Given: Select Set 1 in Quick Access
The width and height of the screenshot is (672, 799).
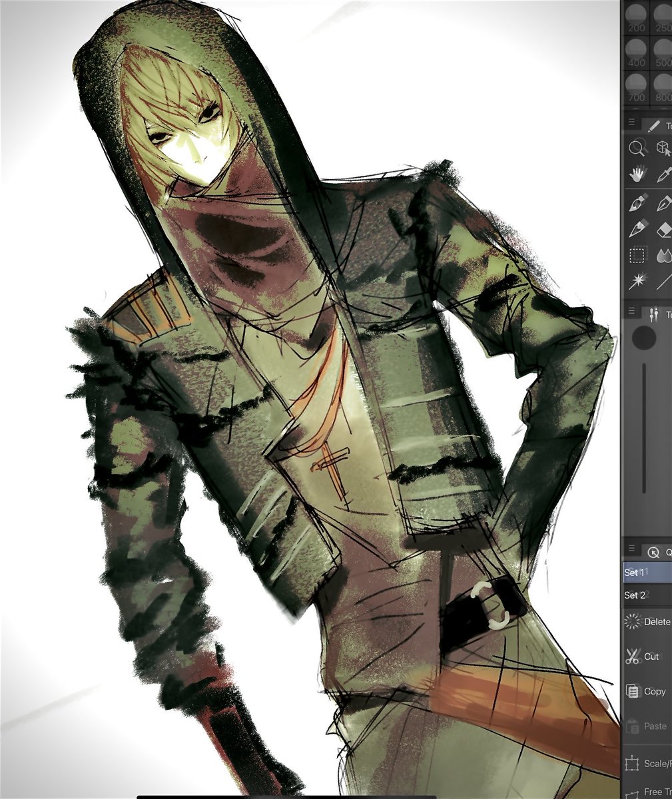Looking at the screenshot, I should tap(647, 572).
